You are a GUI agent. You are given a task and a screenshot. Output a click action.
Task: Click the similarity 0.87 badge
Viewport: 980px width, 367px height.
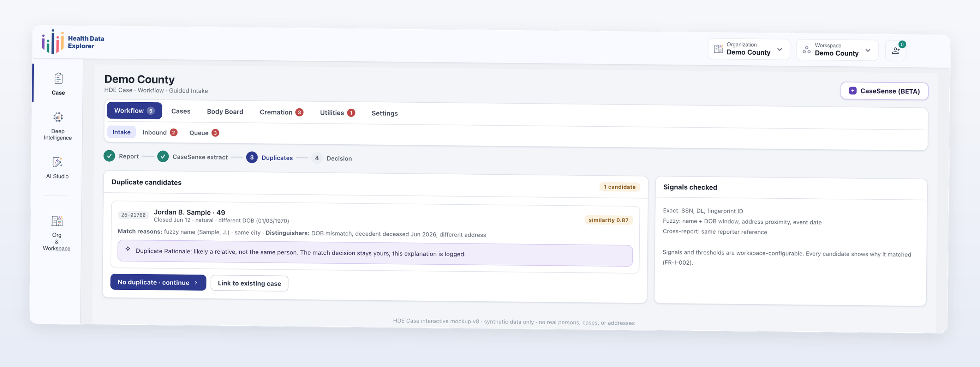(608, 220)
